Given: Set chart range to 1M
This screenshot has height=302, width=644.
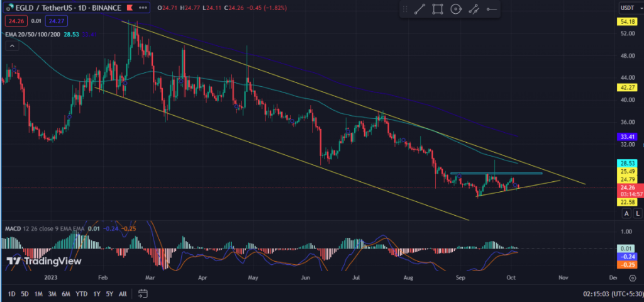Looking at the screenshot, I should [x=38, y=294].
